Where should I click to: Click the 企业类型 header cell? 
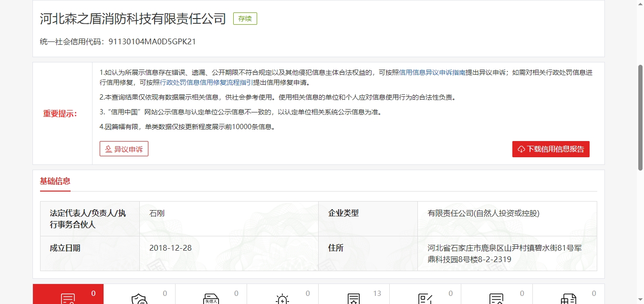[368, 219]
